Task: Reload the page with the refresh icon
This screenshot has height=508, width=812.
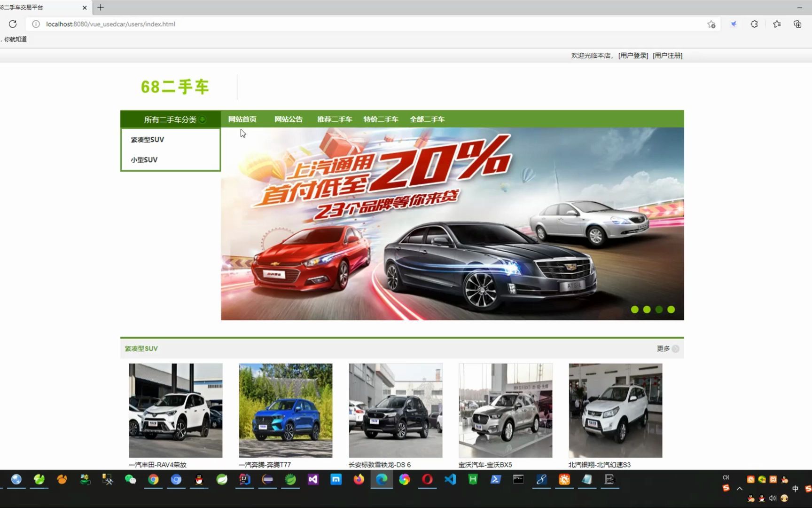Action: (x=13, y=24)
